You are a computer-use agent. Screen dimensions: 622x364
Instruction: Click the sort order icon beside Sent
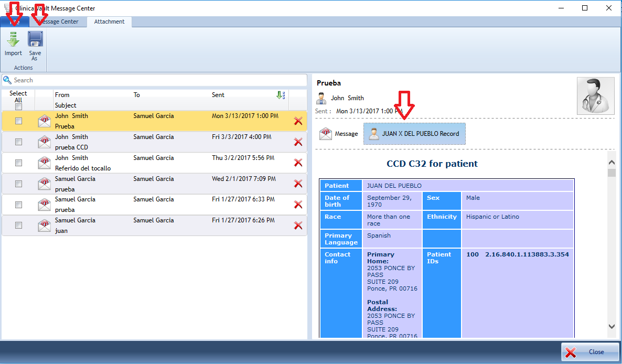tap(281, 95)
